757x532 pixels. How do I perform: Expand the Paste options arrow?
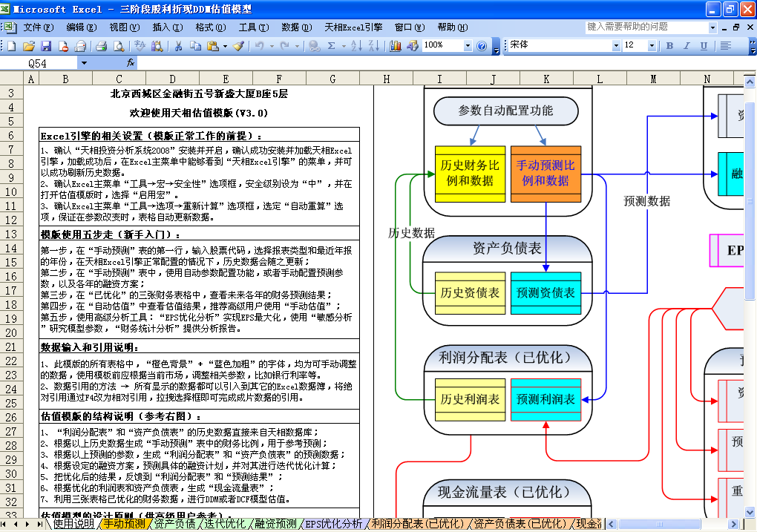click(225, 46)
